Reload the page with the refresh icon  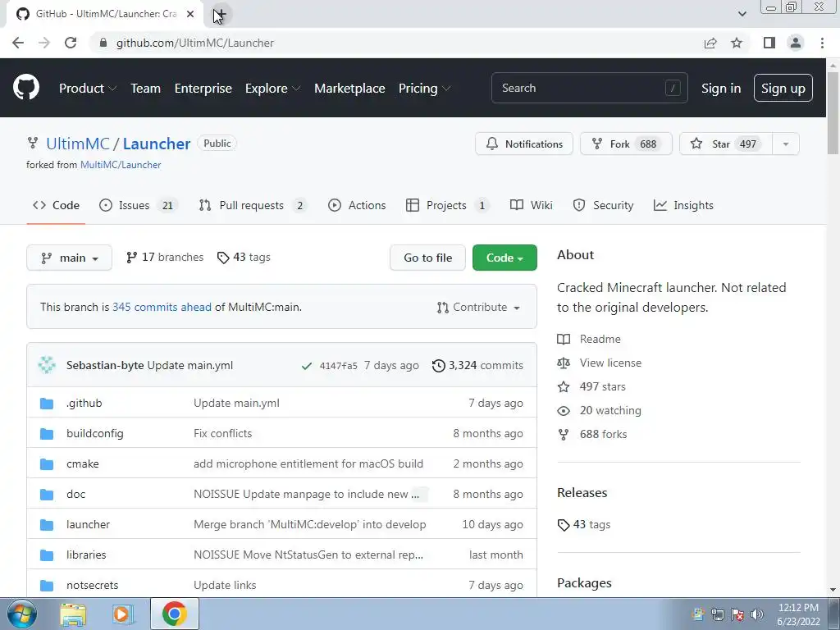pyautogui.click(x=71, y=43)
